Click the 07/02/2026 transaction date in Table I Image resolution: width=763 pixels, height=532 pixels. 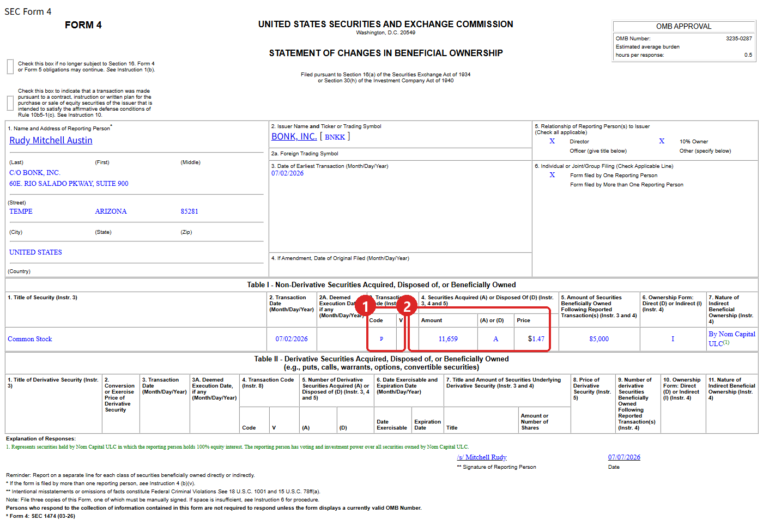pos(292,339)
